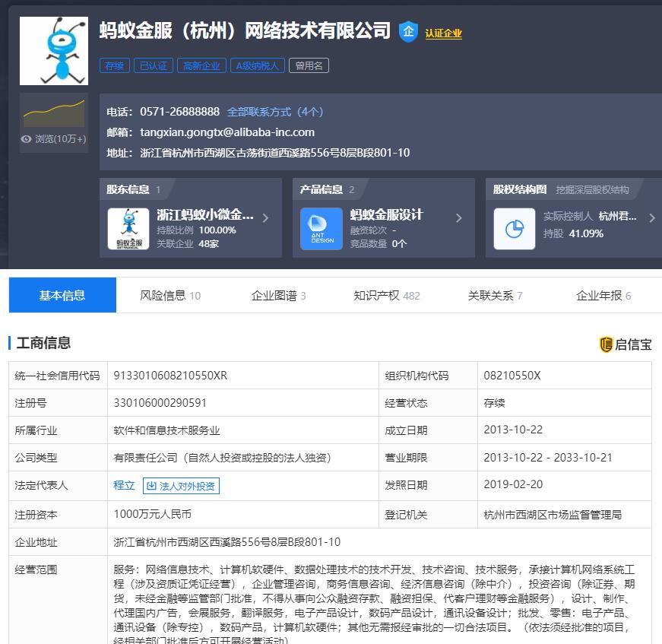This screenshot has height=644, width=662.
Task: Expand the shareholder info arrow
Action: point(265,218)
